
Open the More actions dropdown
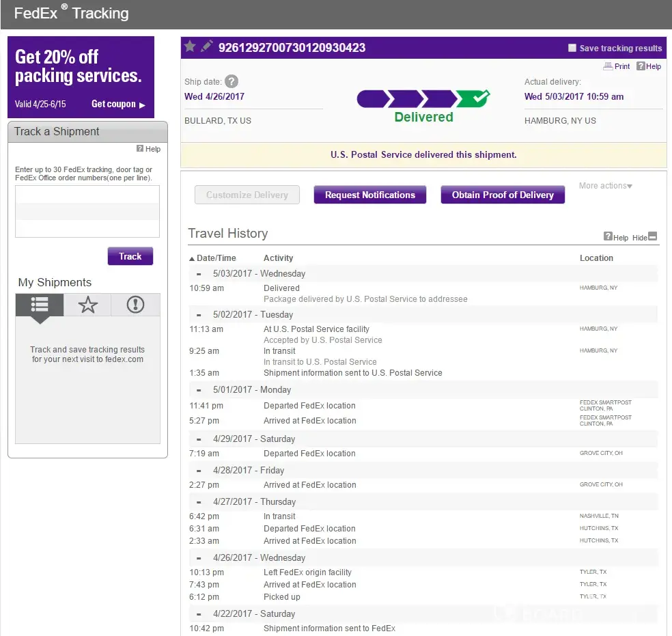click(605, 186)
